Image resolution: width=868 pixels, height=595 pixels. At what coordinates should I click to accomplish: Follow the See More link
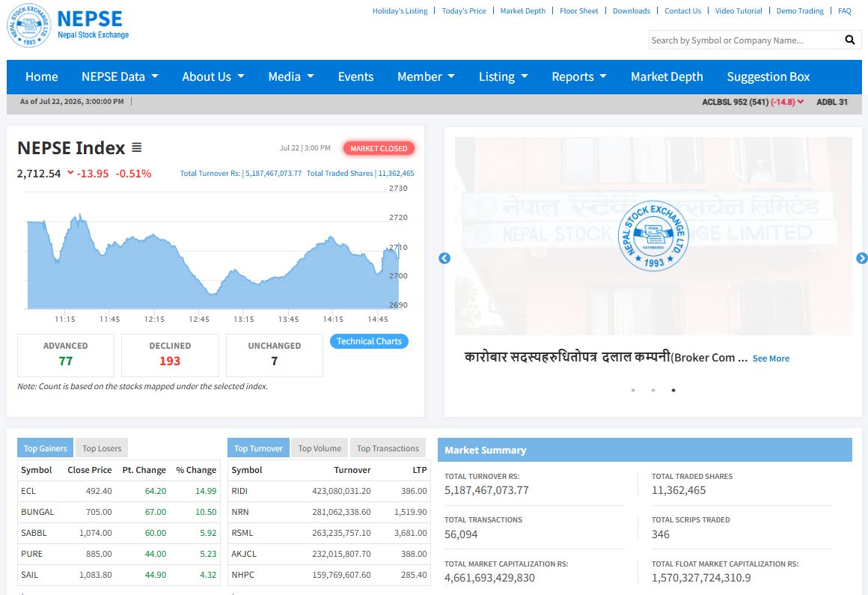tap(771, 358)
